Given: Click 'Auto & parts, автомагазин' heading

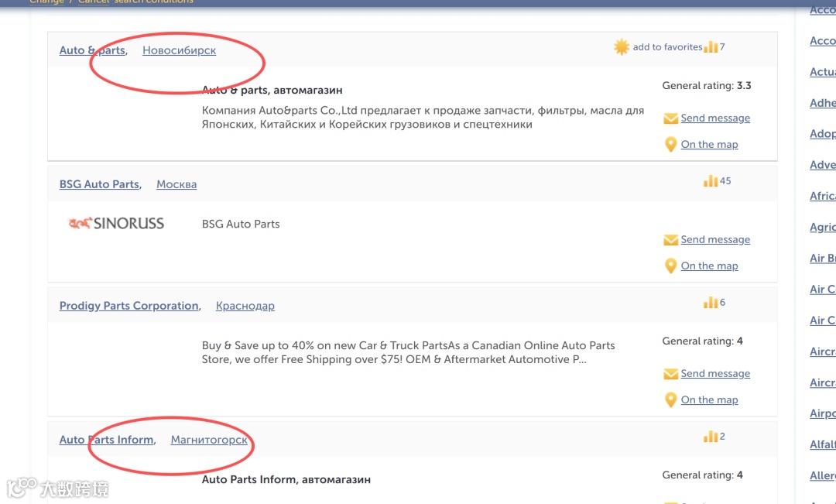Looking at the screenshot, I should pyautogui.click(x=272, y=90).
